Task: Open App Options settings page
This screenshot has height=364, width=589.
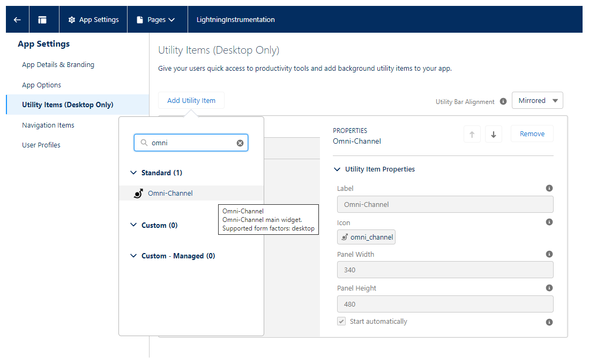Action: pyautogui.click(x=41, y=85)
